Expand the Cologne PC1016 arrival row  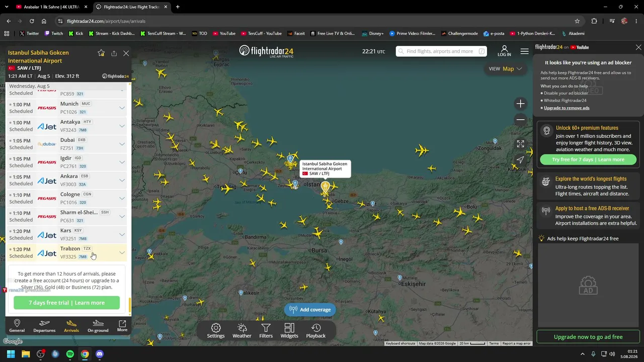pos(122,198)
